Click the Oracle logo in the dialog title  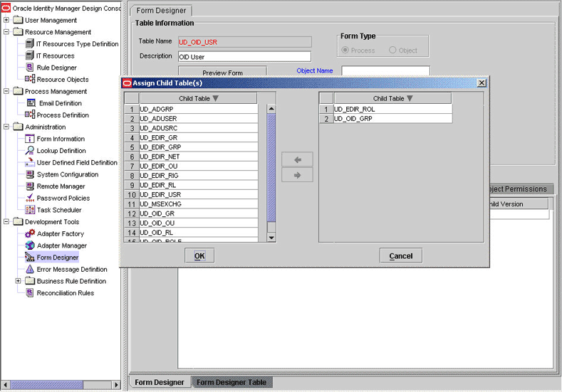click(x=127, y=83)
